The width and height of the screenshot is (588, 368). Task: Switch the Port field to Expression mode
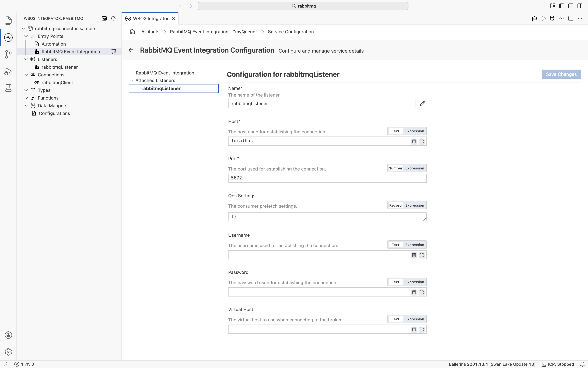tap(415, 168)
